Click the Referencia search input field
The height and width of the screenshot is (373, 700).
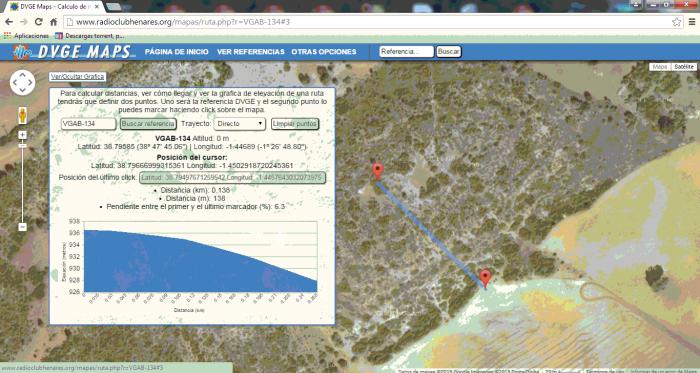pos(406,52)
